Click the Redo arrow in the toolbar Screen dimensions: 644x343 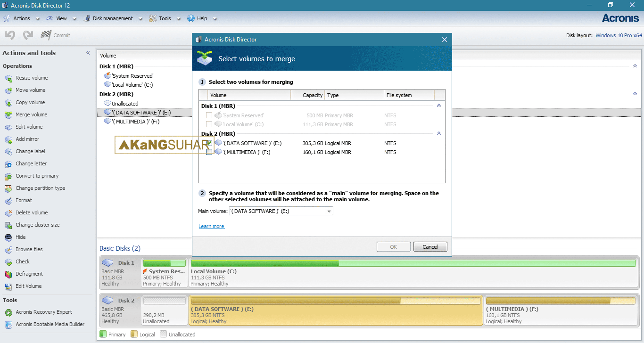28,35
